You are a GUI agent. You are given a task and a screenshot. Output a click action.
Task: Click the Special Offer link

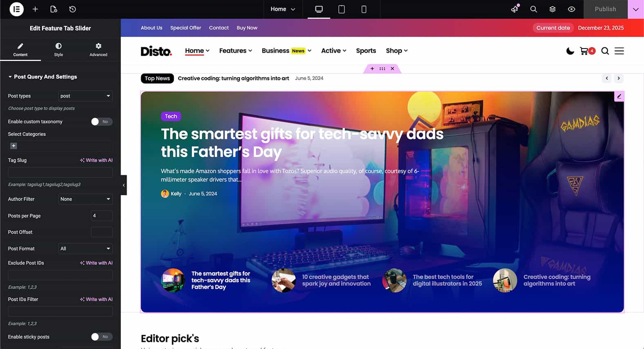coord(186,28)
